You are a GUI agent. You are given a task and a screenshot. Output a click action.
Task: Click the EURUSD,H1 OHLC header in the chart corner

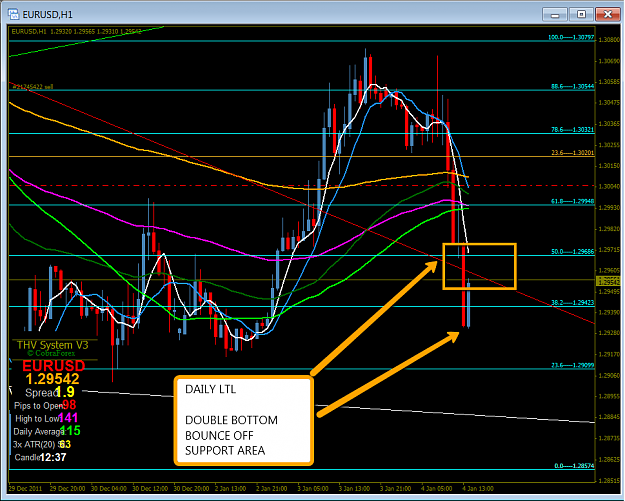click(x=76, y=31)
